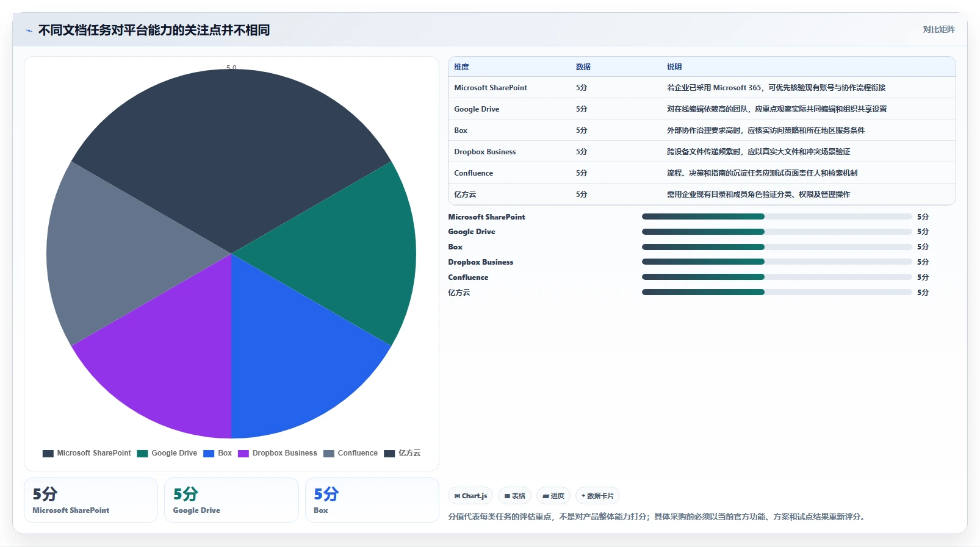Viewport: 980px width, 547px height.
Task: Click the description starting 对在线编辑依赖高的团队
Action: 777,109
